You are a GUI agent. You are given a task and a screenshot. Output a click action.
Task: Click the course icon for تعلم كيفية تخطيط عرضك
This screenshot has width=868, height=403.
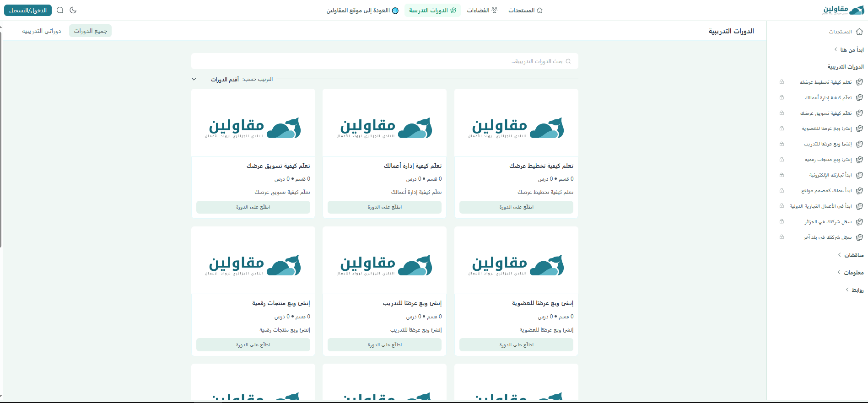tap(859, 82)
